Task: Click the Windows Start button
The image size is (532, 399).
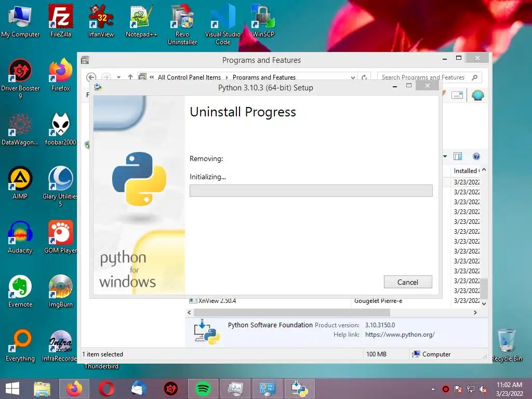Action: point(12,389)
